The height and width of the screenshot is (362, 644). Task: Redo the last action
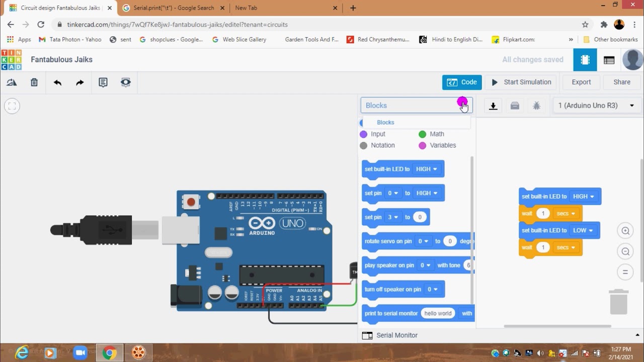pos(80,82)
